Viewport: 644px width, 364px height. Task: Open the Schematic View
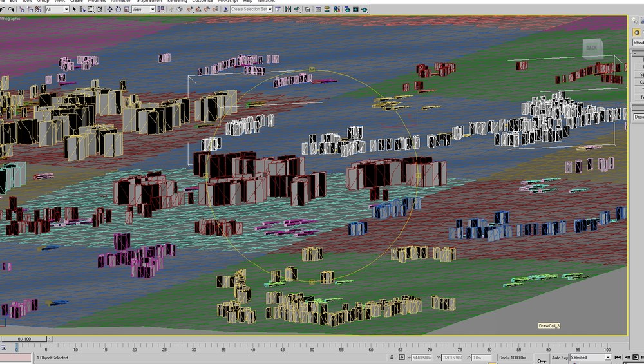coord(327,9)
